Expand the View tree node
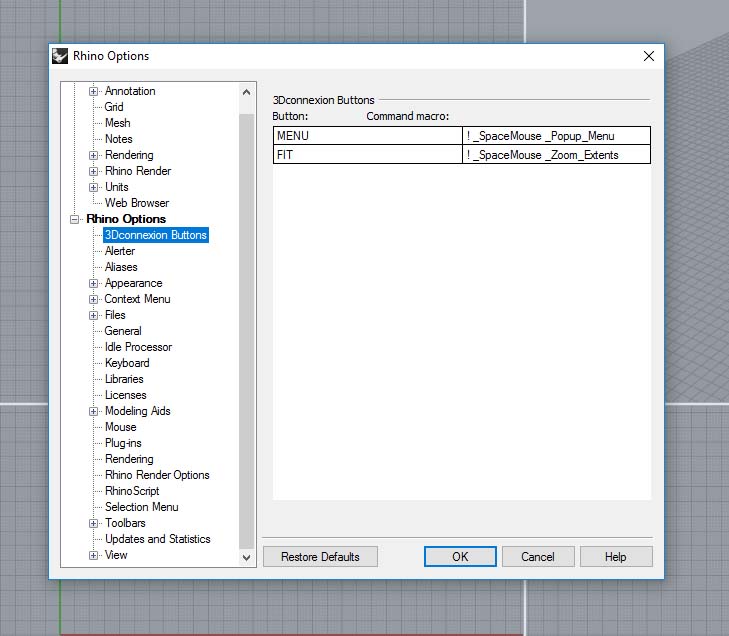 tap(93, 556)
